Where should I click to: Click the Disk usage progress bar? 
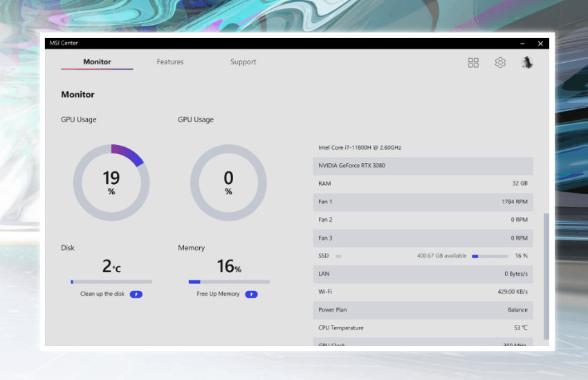tap(111, 281)
